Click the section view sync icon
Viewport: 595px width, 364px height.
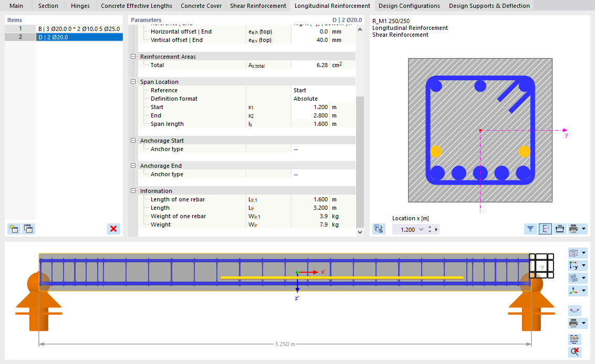pos(378,229)
